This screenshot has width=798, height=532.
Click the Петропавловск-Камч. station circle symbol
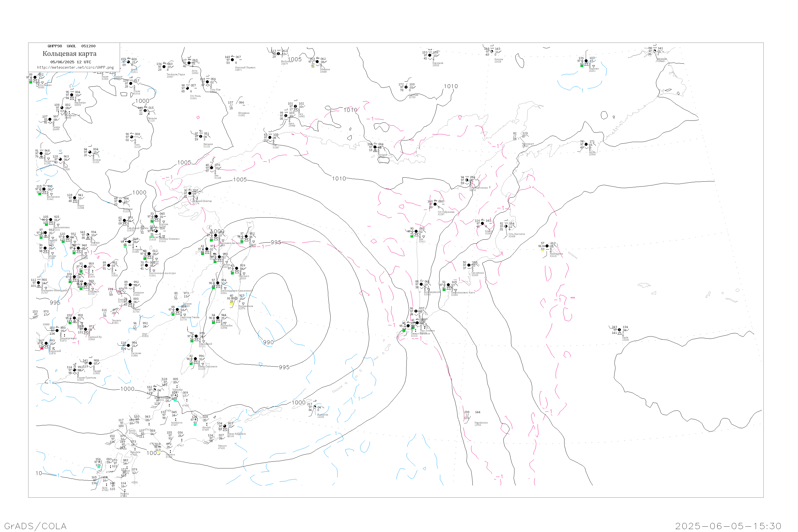448,285
